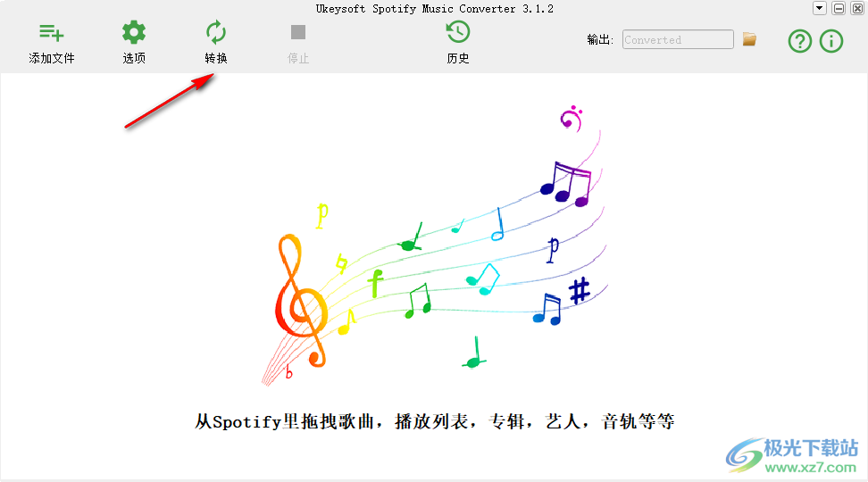This screenshot has height=482, width=868.
Task: Click the 添加文件 (Add Files) icon
Action: point(52,33)
